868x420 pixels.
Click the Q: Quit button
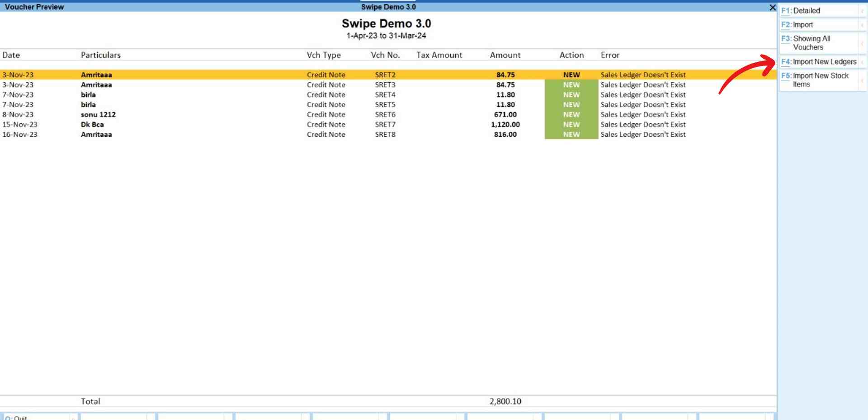pos(36,417)
